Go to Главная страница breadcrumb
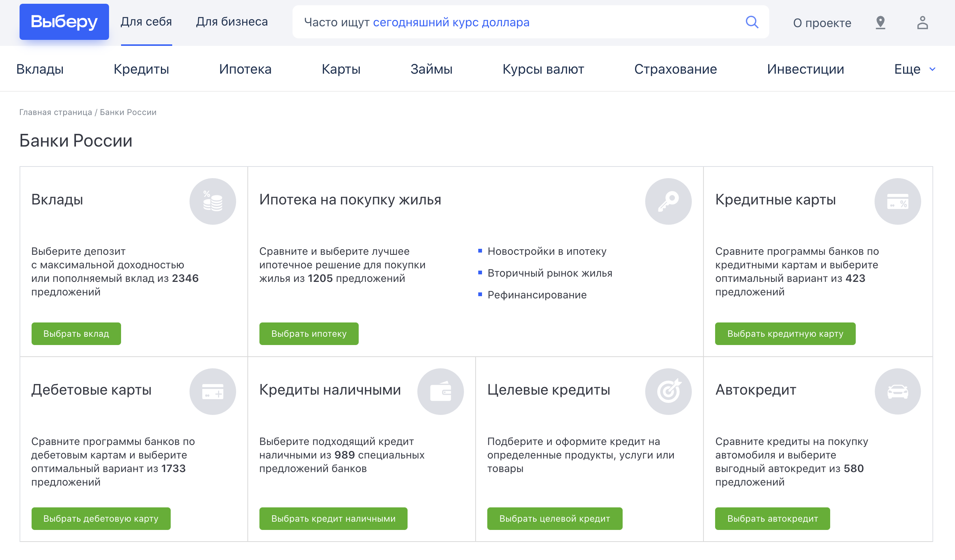Viewport: 955px width, 560px height. [x=56, y=112]
